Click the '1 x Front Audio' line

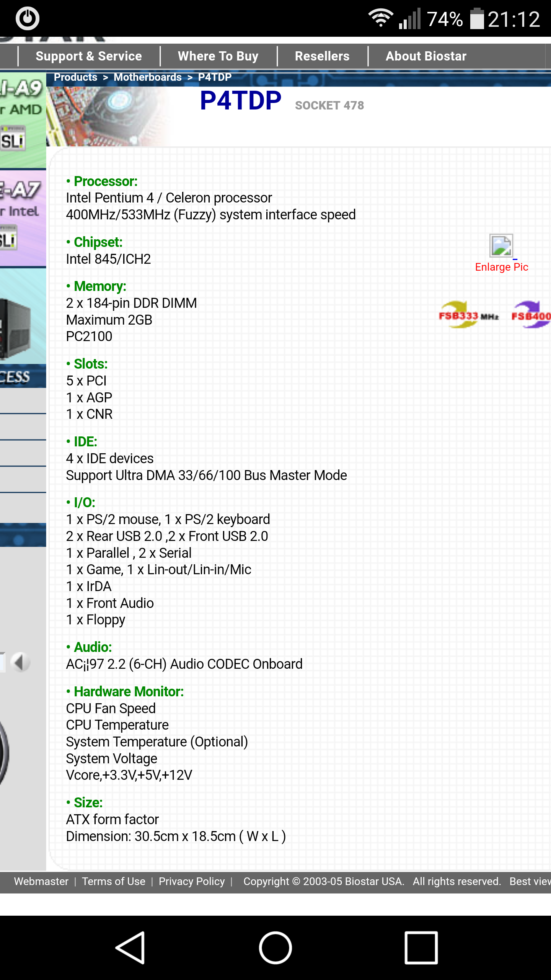tap(110, 603)
